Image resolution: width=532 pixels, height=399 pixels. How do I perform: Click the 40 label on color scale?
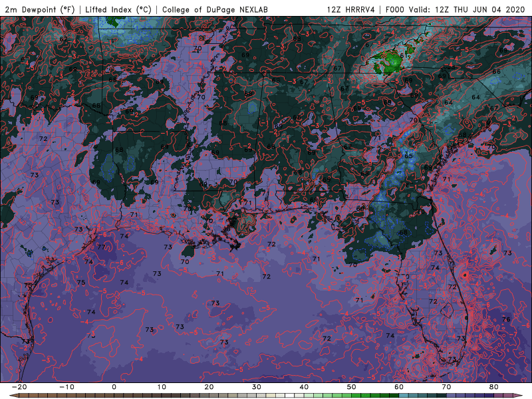pos(304,387)
